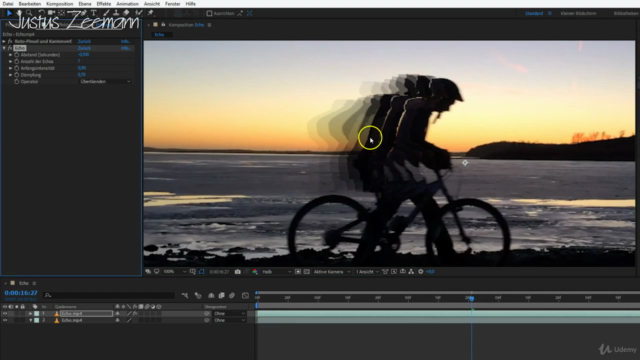Image resolution: width=640 pixels, height=360 pixels.
Task: Open the show channel color icon
Action: coord(255,271)
